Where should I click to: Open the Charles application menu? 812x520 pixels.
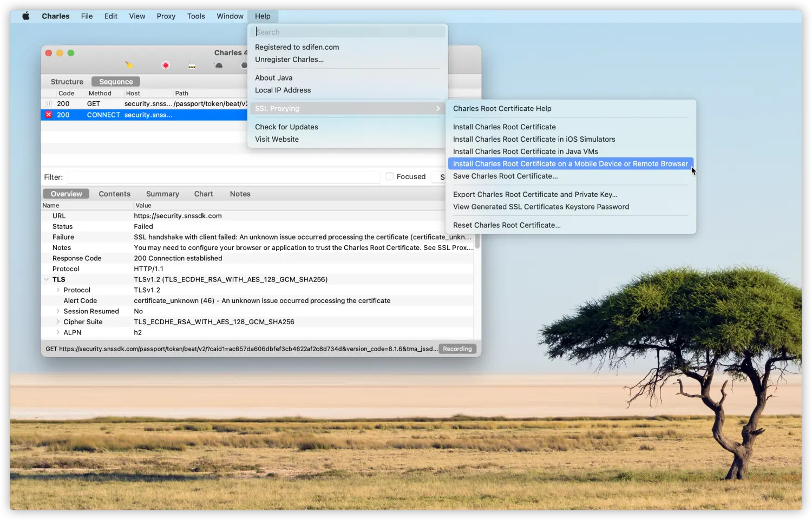pyautogui.click(x=56, y=16)
